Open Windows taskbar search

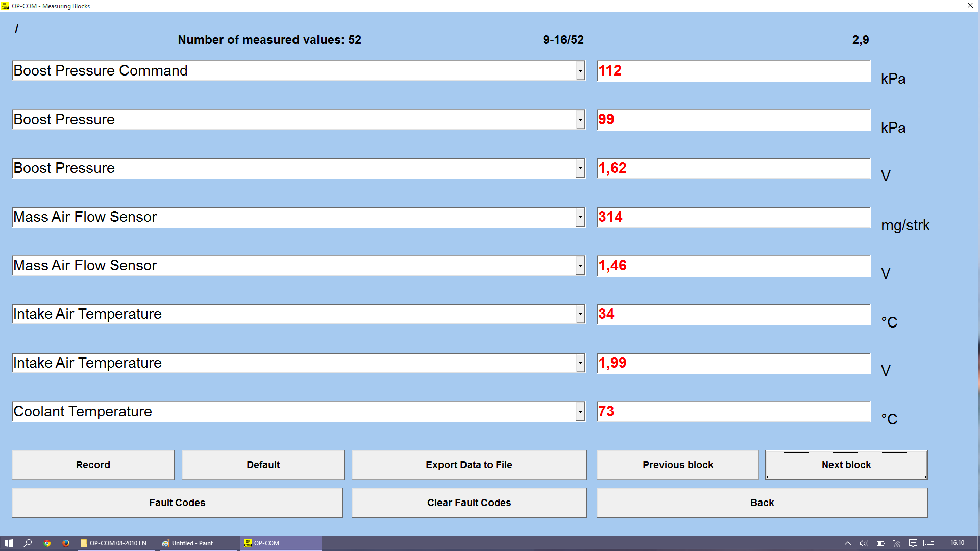pos(28,543)
